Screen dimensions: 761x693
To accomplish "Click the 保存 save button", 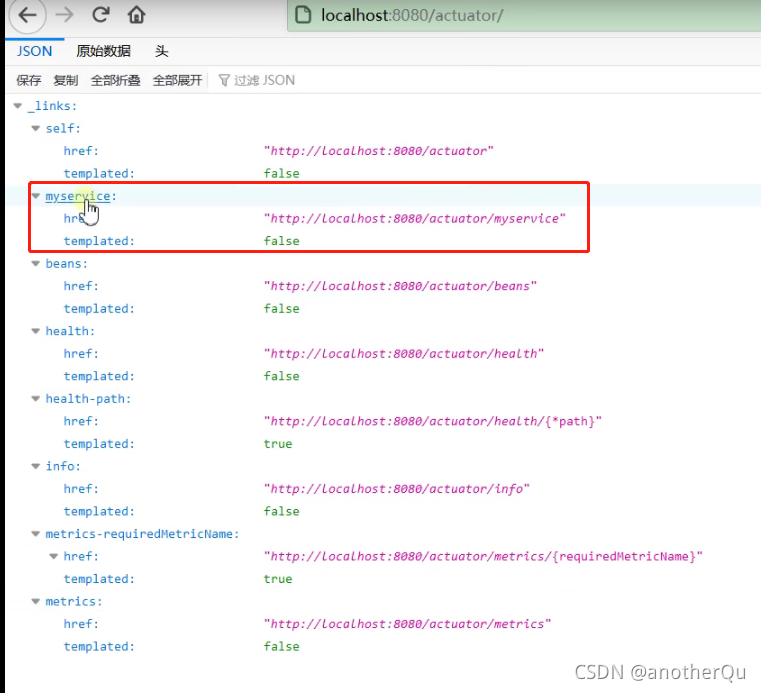I will (x=29, y=80).
